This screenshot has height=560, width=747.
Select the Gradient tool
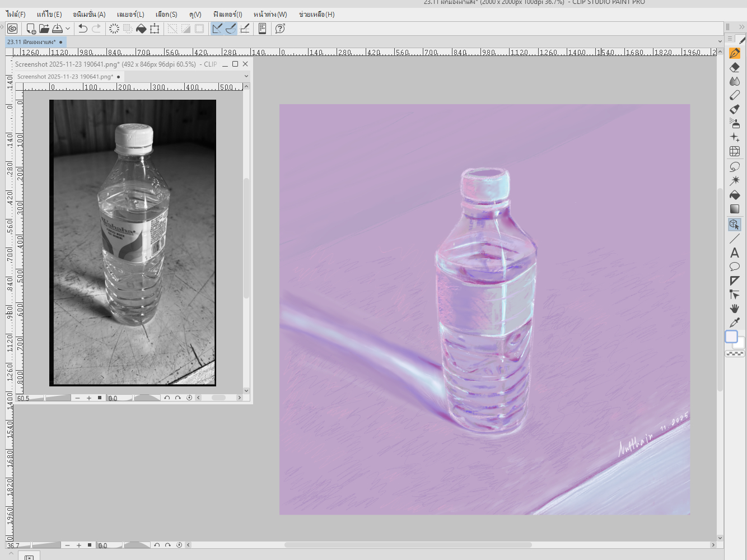click(735, 209)
